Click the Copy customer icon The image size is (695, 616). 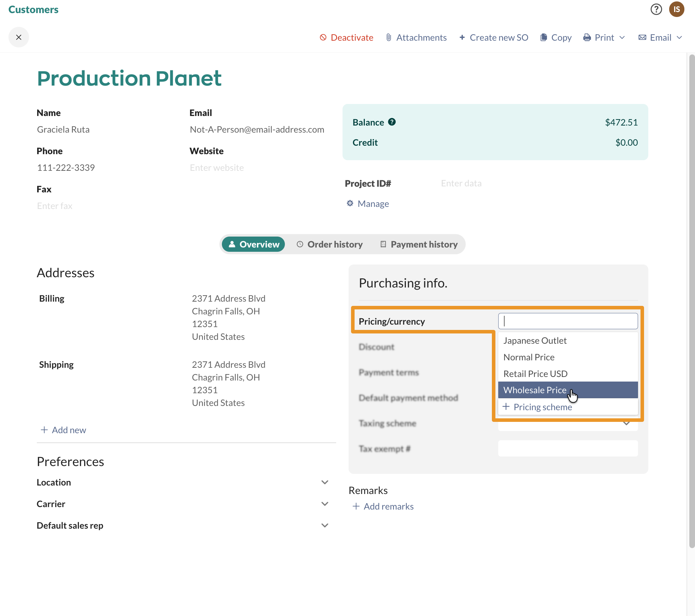click(x=544, y=37)
